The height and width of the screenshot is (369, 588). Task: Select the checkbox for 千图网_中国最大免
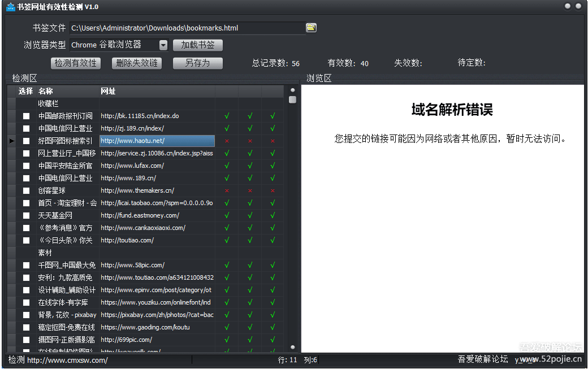26,265
